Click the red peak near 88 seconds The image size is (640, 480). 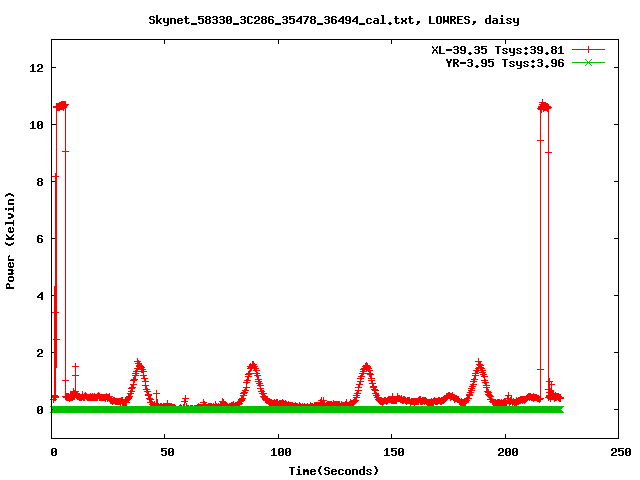tap(253, 364)
